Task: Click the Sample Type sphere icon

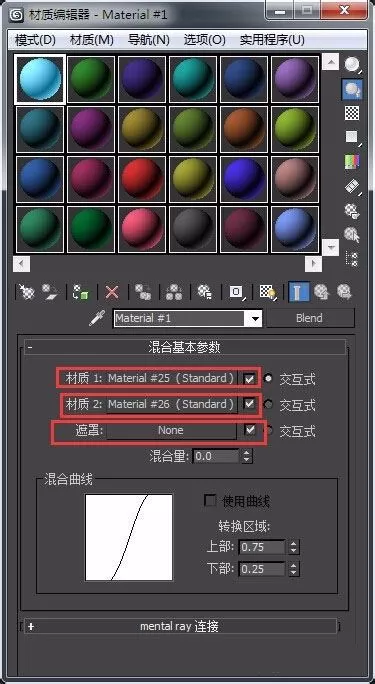Action: tap(352, 65)
